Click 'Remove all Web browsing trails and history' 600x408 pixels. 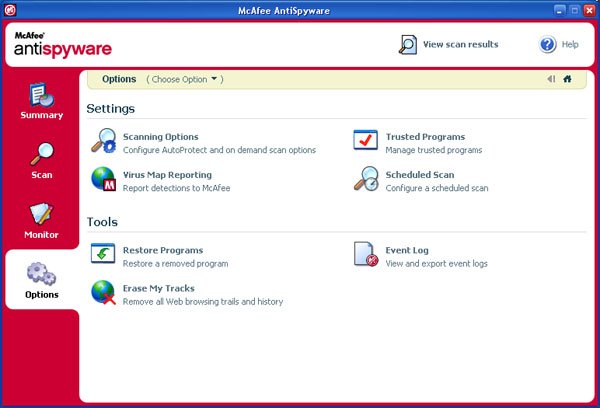[x=203, y=302]
